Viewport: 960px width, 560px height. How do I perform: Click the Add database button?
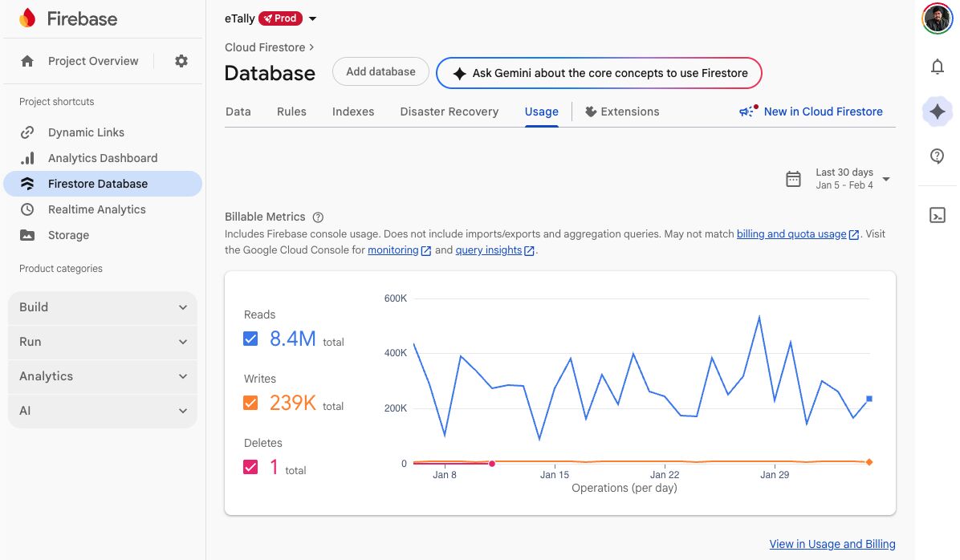[x=380, y=72]
